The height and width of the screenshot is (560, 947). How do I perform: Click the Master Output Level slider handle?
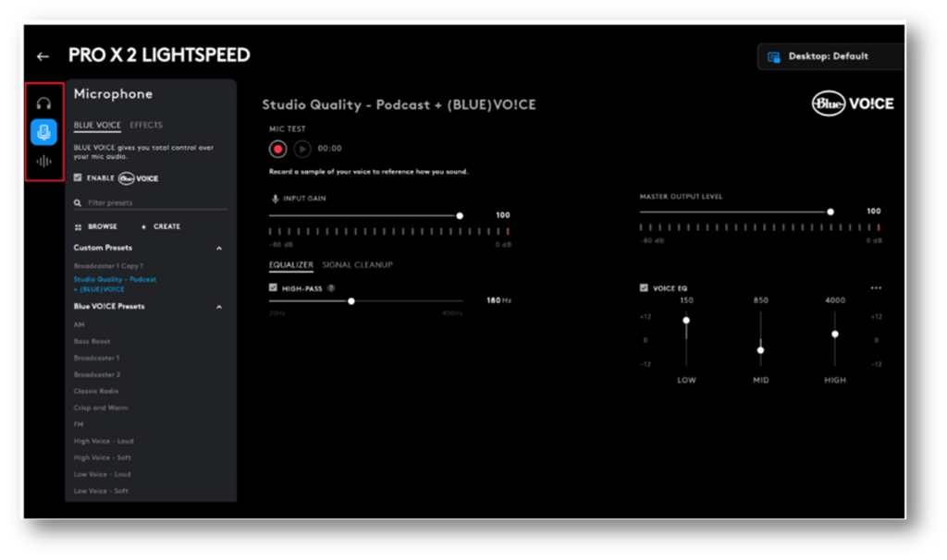830,212
